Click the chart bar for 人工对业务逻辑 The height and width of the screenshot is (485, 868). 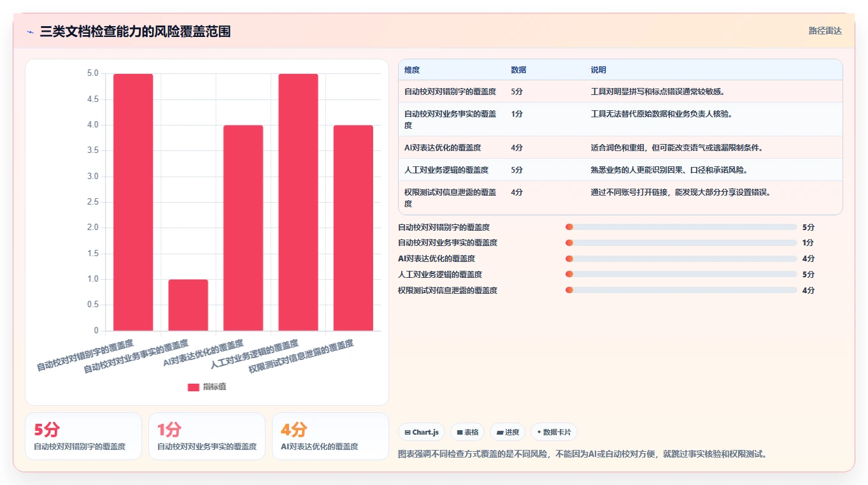pyautogui.click(x=298, y=202)
